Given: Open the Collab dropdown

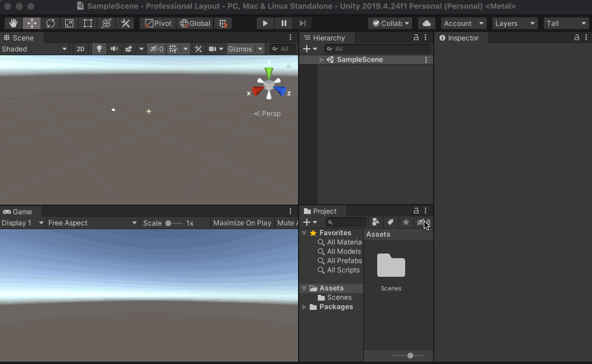Looking at the screenshot, I should click(390, 23).
